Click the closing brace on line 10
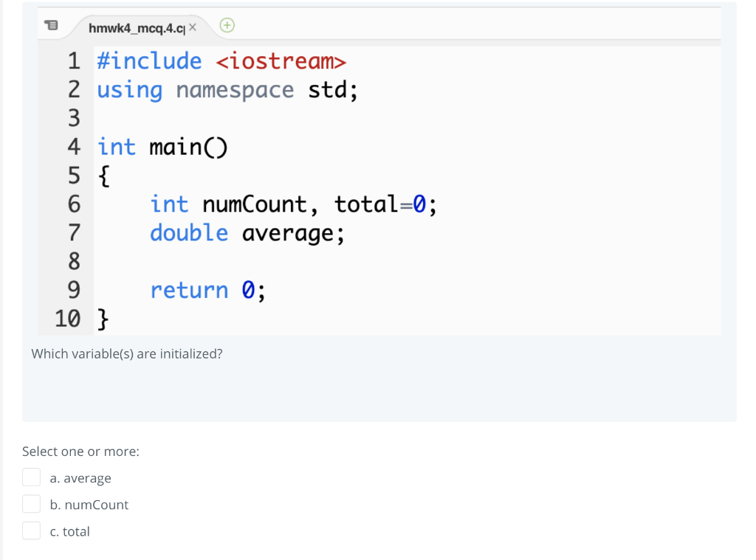This screenshot has height=560, width=756. pyautogui.click(x=101, y=319)
